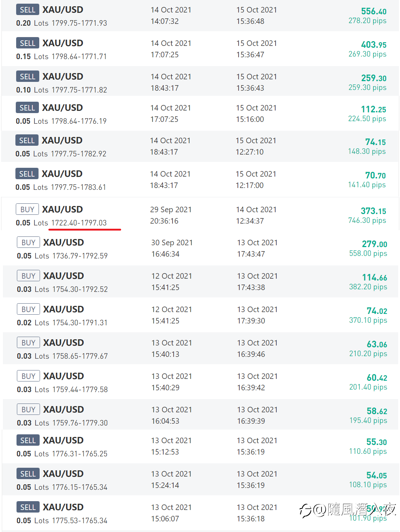Click close time 15:16:00 on 15 Oct
The height and width of the screenshot is (532, 400).
click(x=250, y=119)
